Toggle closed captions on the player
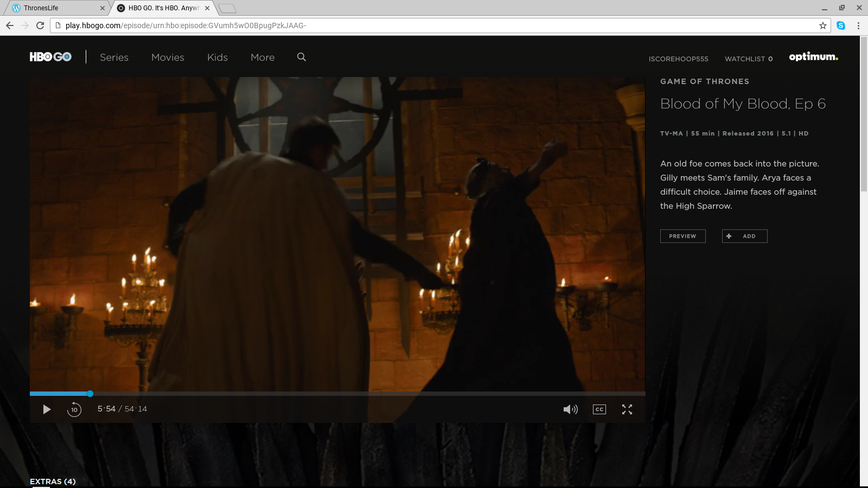This screenshot has height=488, width=868. [x=599, y=409]
